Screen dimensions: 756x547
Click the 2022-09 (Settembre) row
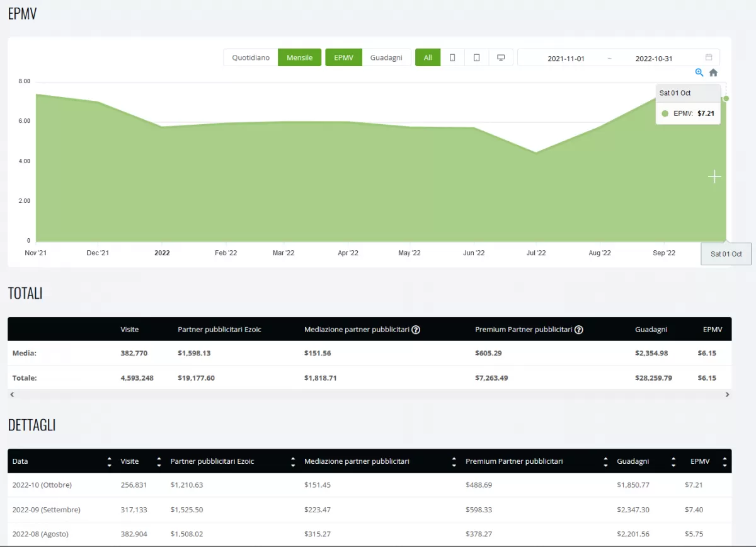46,510
